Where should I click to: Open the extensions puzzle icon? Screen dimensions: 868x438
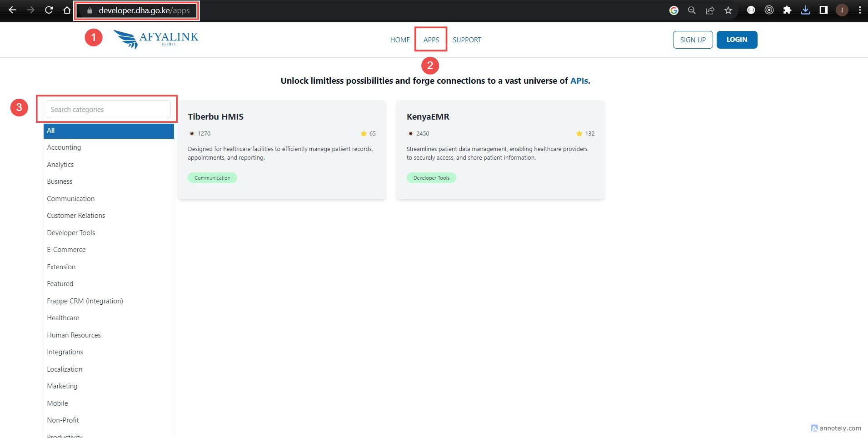click(787, 10)
